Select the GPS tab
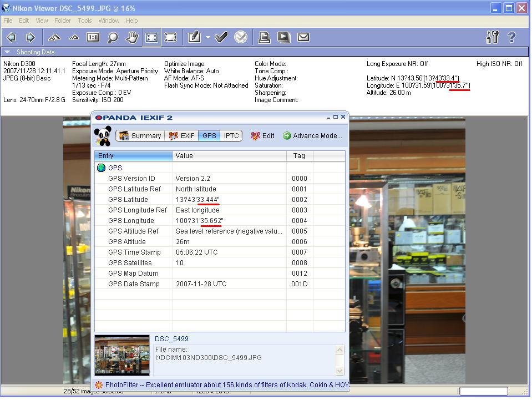 [x=209, y=136]
